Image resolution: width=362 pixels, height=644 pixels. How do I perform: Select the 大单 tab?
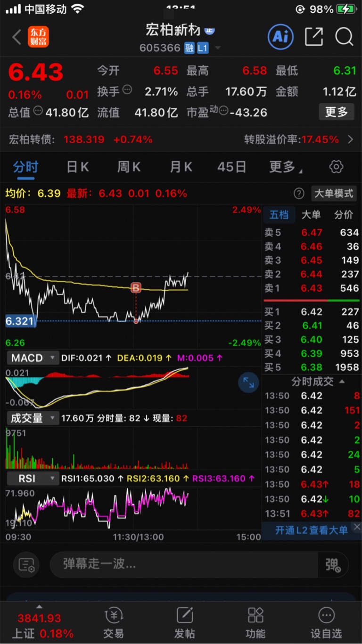(x=311, y=215)
